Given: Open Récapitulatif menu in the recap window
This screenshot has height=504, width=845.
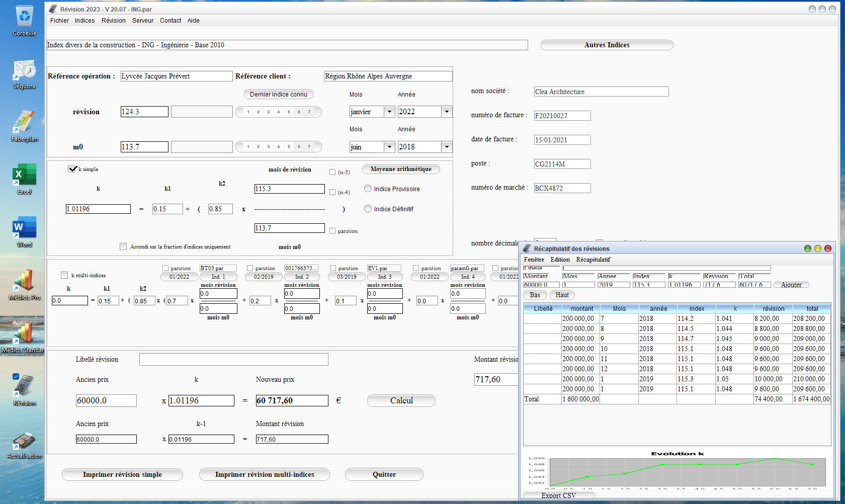Looking at the screenshot, I should coord(594,260).
